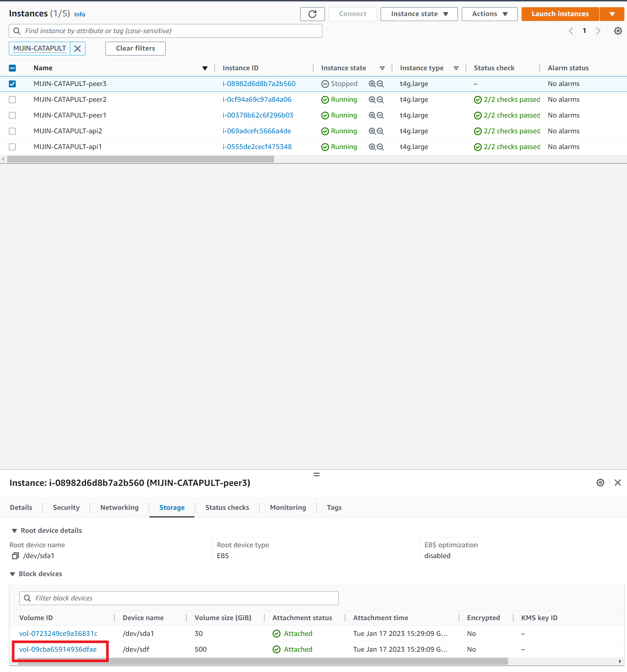Remove the MIJIN-CATAPULT filter chip
The width and height of the screenshot is (627, 672).
click(x=78, y=48)
